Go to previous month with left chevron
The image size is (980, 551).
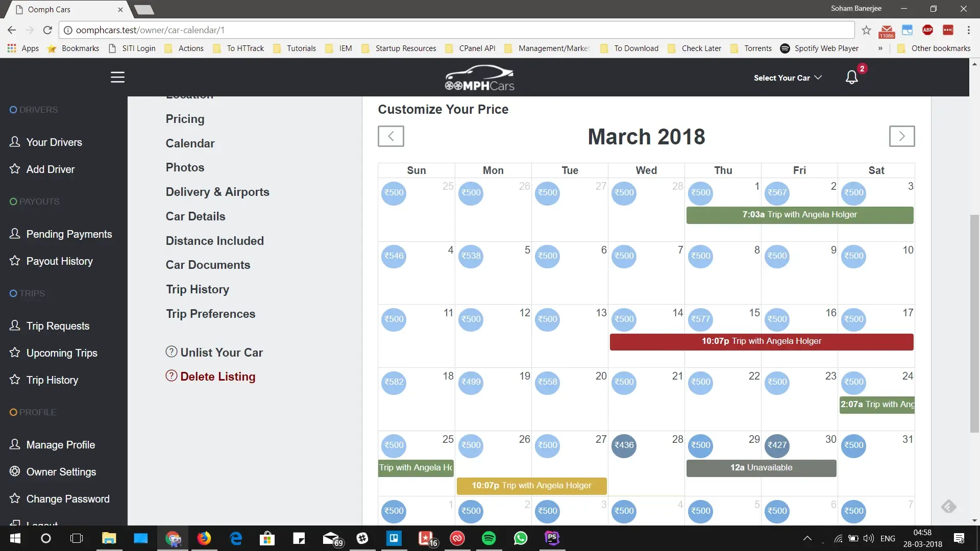click(390, 136)
